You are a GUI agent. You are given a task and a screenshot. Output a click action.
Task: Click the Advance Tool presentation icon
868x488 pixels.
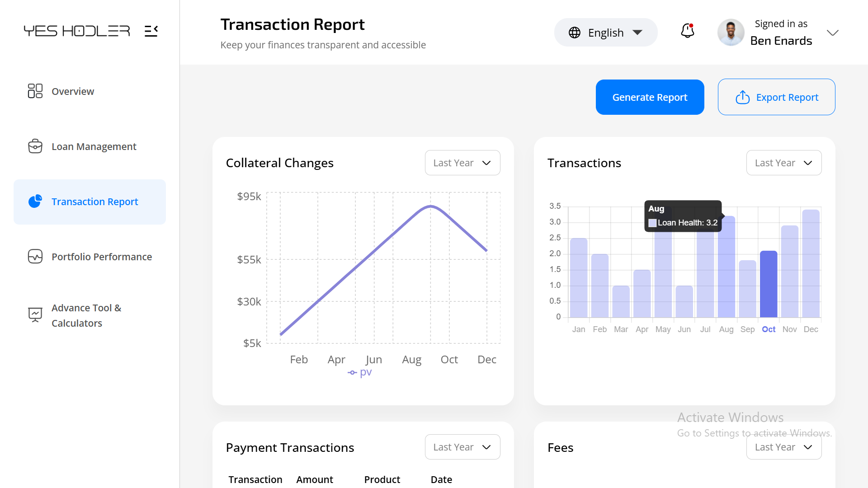click(35, 314)
